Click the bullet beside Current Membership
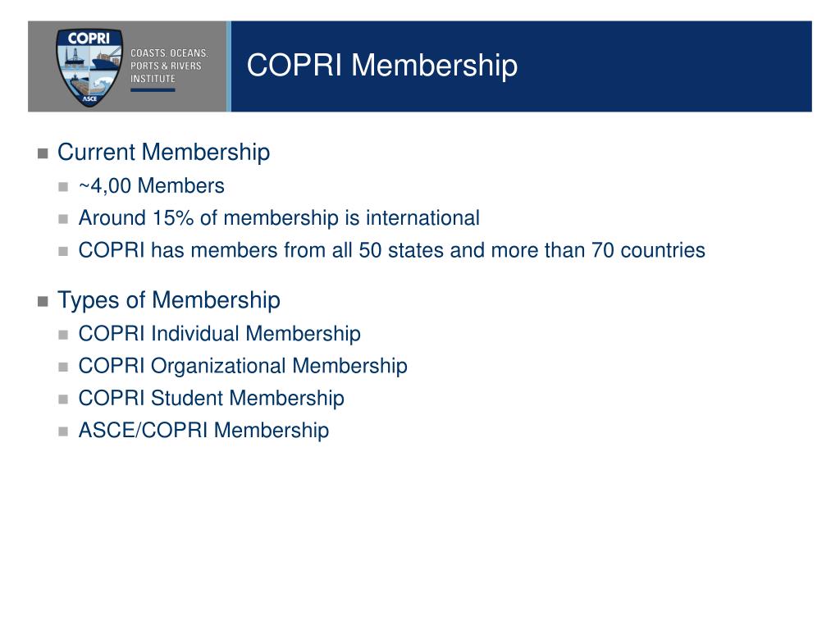 [43, 153]
